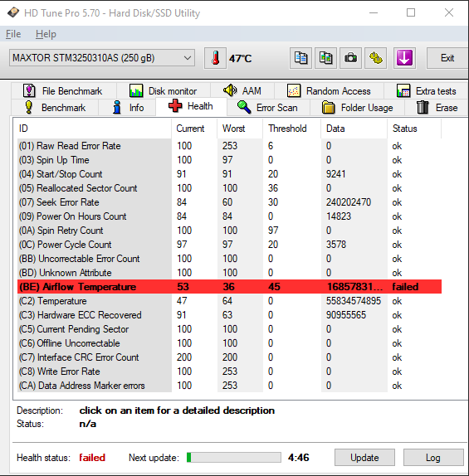
Task: Click the Update button
Action: (364, 457)
